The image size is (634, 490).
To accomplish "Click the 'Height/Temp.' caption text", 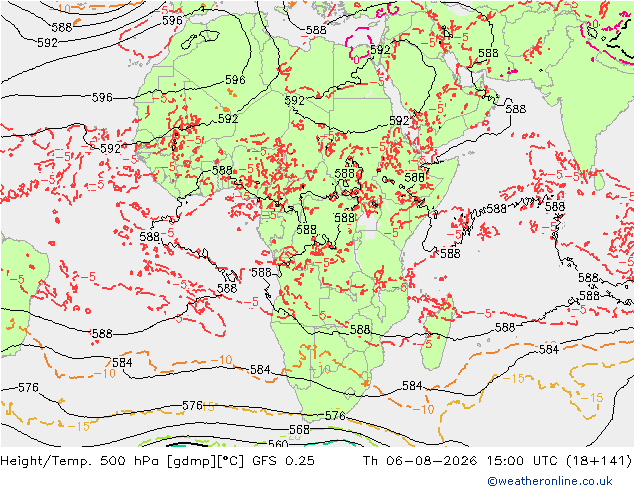I will coord(44,460).
